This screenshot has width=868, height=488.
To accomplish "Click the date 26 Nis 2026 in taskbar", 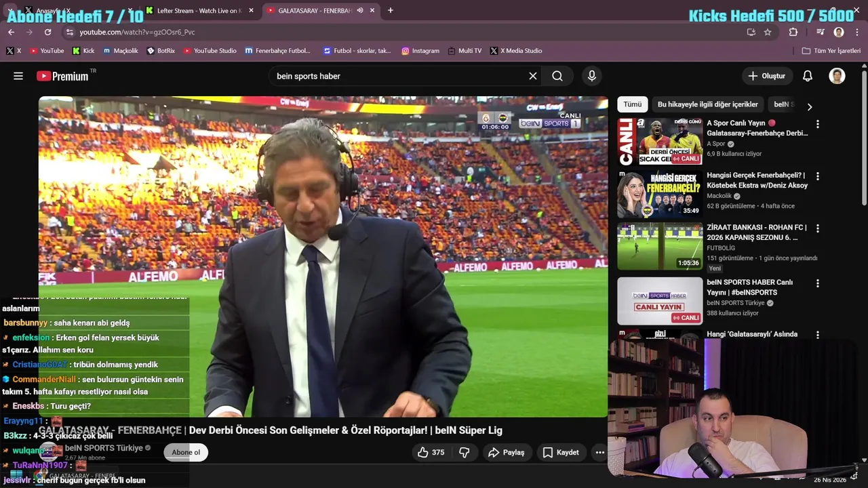I will pos(830,480).
